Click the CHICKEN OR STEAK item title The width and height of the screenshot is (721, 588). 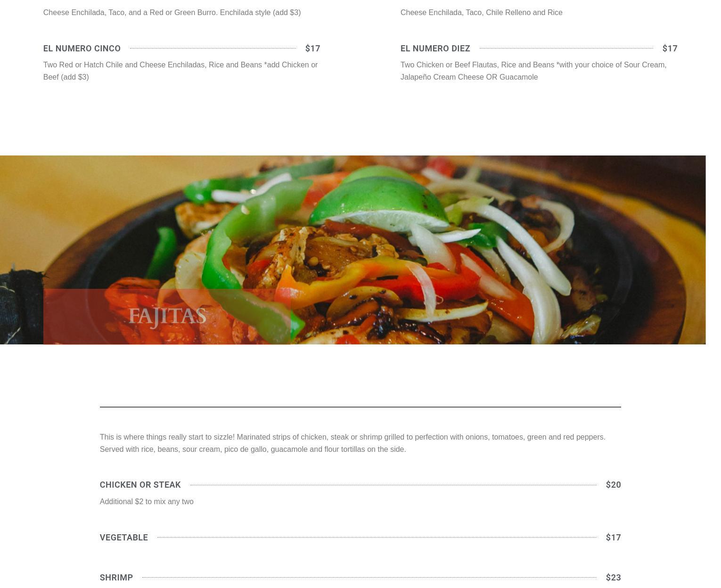(140, 485)
